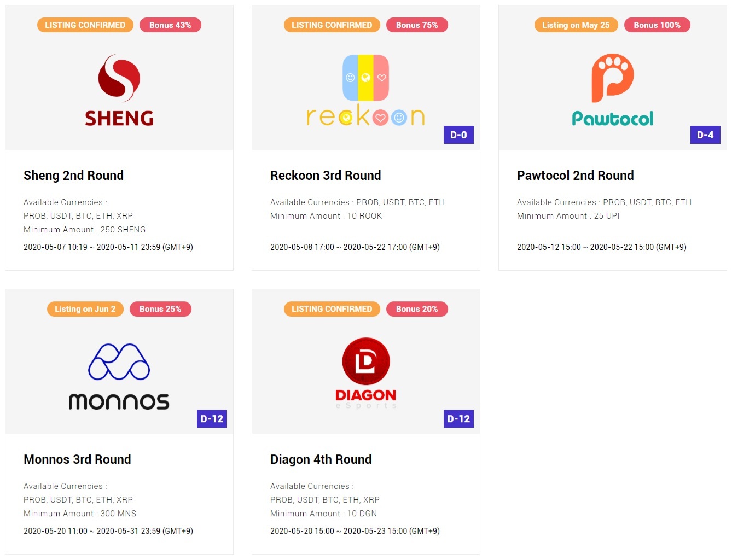Screen dimensions: 732x560
Task: Click the D-12 badge on Diagon card
Action: (458, 419)
